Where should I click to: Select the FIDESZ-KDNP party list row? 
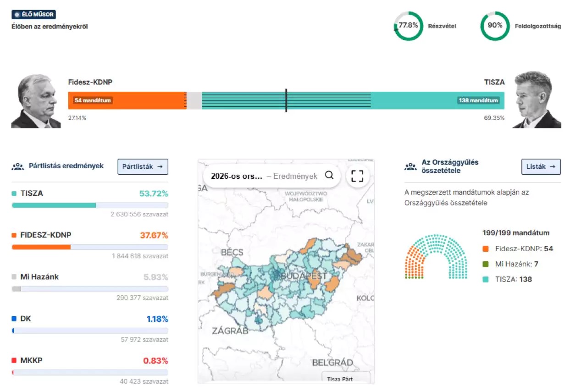tap(90, 235)
